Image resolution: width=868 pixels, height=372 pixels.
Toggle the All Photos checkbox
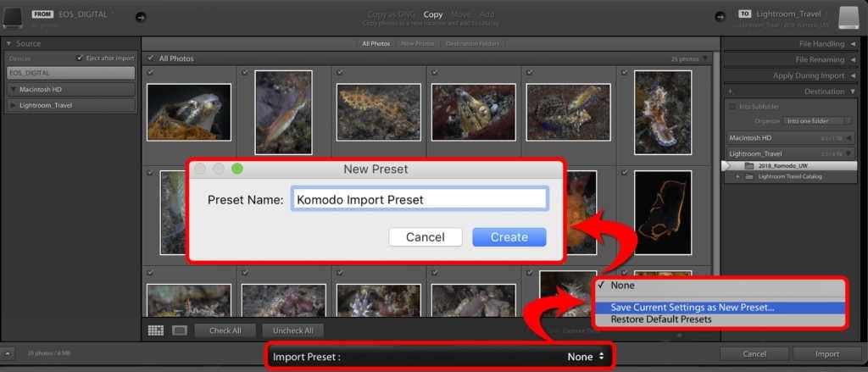pyautogui.click(x=151, y=58)
